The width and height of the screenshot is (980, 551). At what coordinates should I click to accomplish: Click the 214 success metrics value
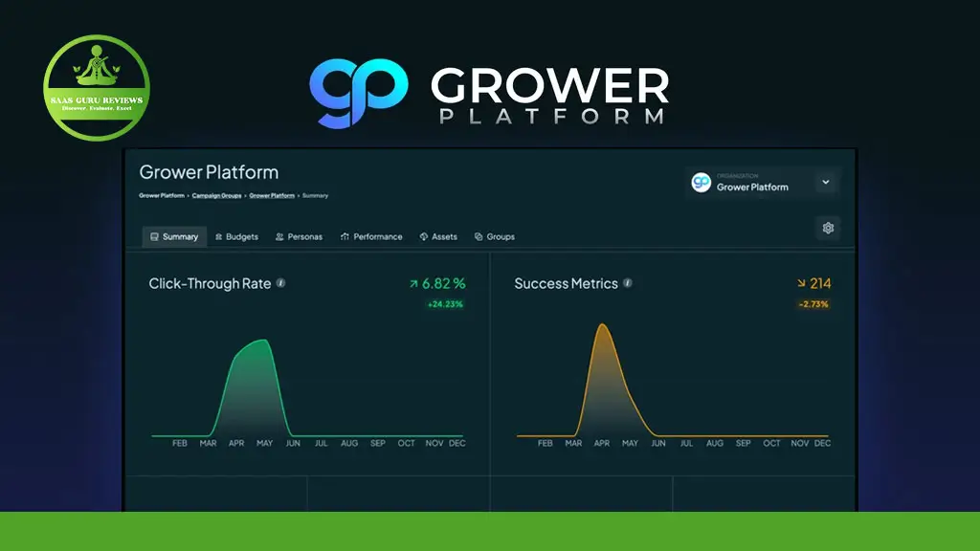click(x=820, y=283)
